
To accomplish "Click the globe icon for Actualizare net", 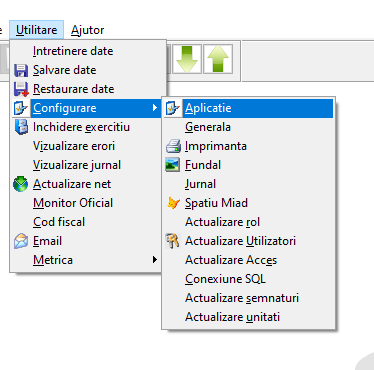I will (20, 184).
